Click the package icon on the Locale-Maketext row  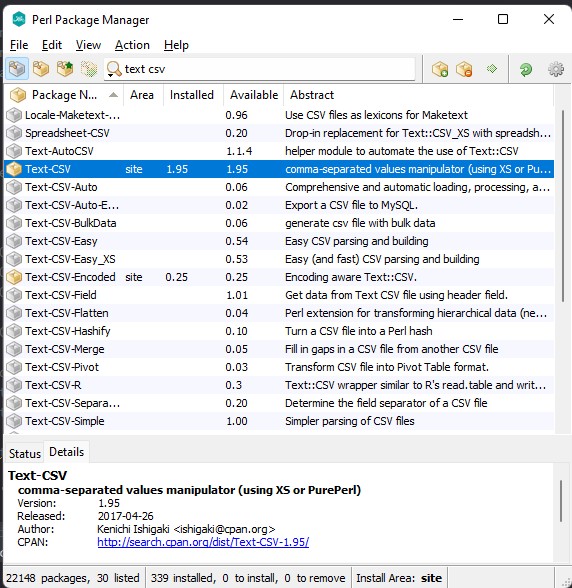(x=14, y=115)
